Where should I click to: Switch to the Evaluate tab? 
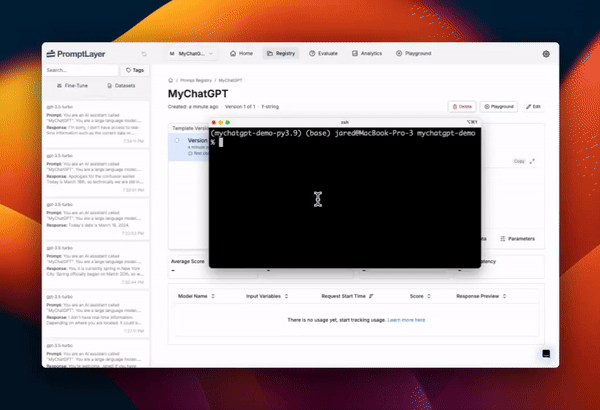[323, 53]
